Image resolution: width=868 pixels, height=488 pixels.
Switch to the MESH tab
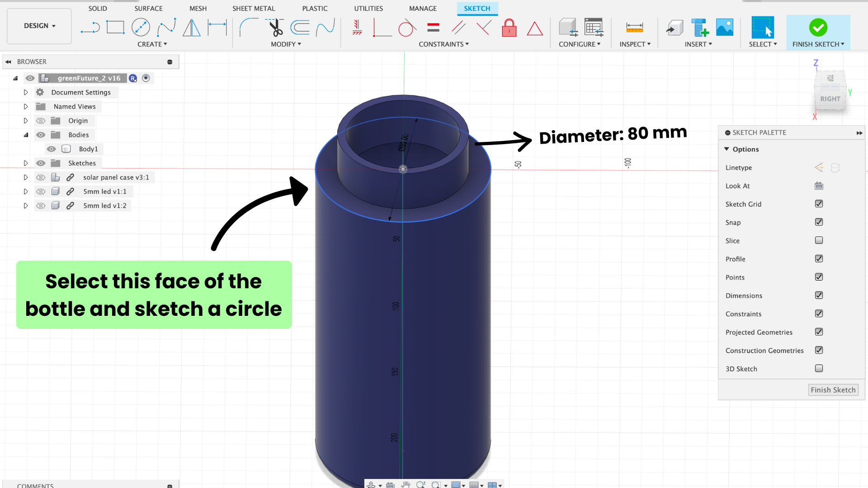198,9
